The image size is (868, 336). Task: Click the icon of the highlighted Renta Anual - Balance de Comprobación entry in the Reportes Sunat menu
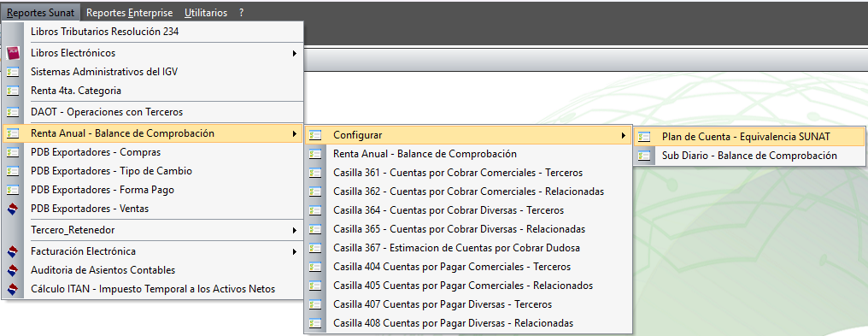click(x=13, y=133)
